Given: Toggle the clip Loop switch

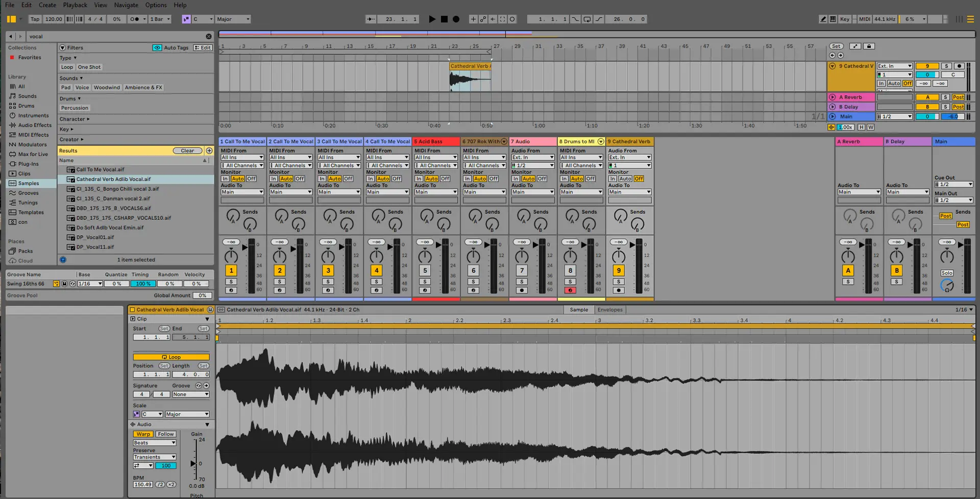Looking at the screenshot, I should coord(171,357).
